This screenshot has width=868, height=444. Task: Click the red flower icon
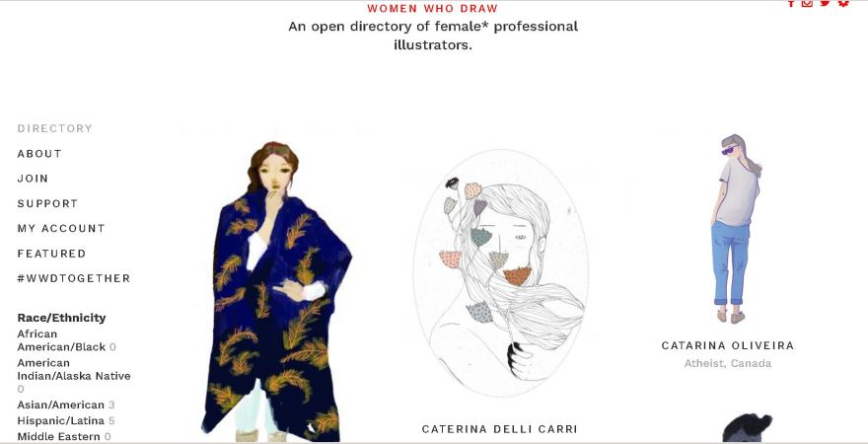coord(843,3)
